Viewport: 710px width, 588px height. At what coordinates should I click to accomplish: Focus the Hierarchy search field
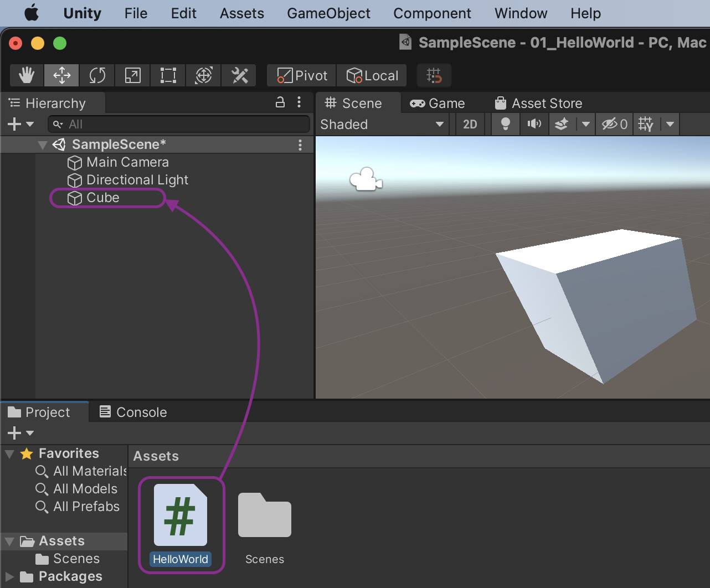178,124
